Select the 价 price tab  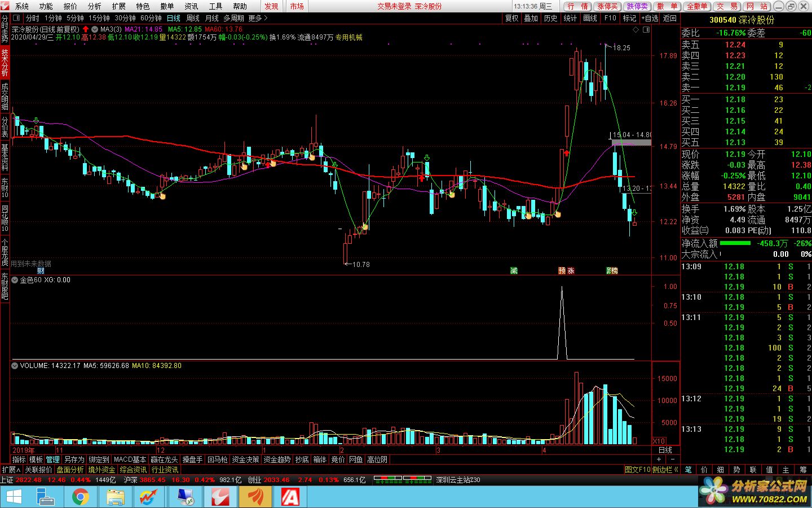coord(704,470)
